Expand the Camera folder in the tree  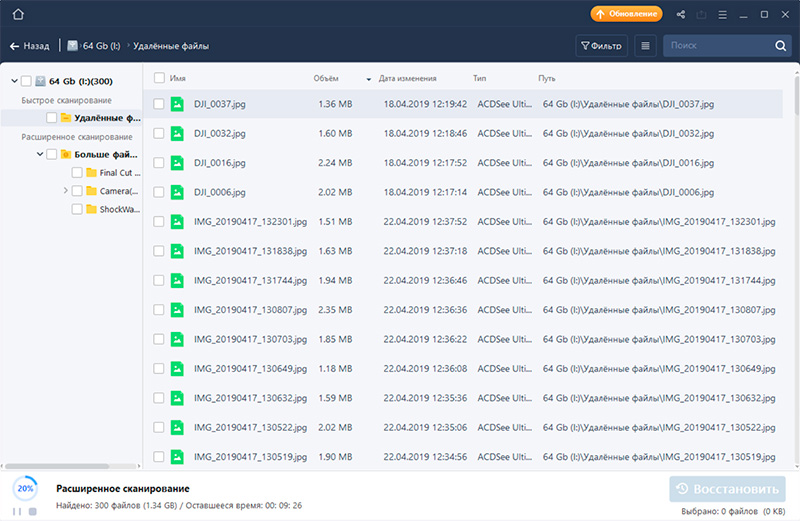pyautogui.click(x=65, y=190)
